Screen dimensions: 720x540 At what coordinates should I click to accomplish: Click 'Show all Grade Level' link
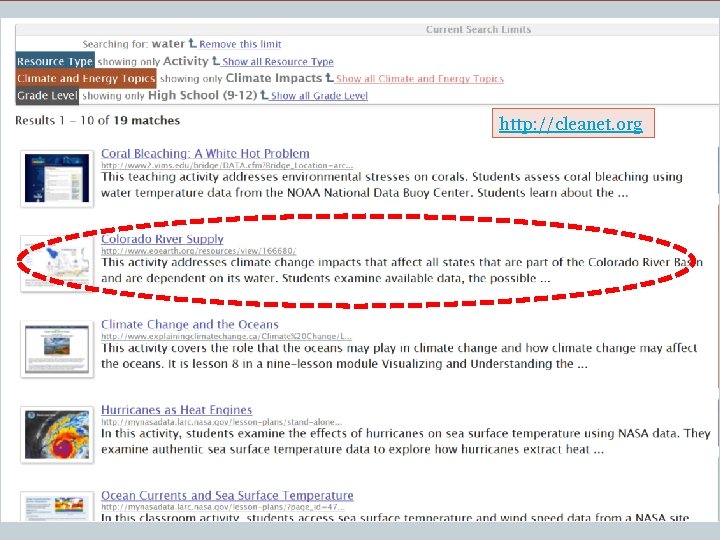click(319, 96)
